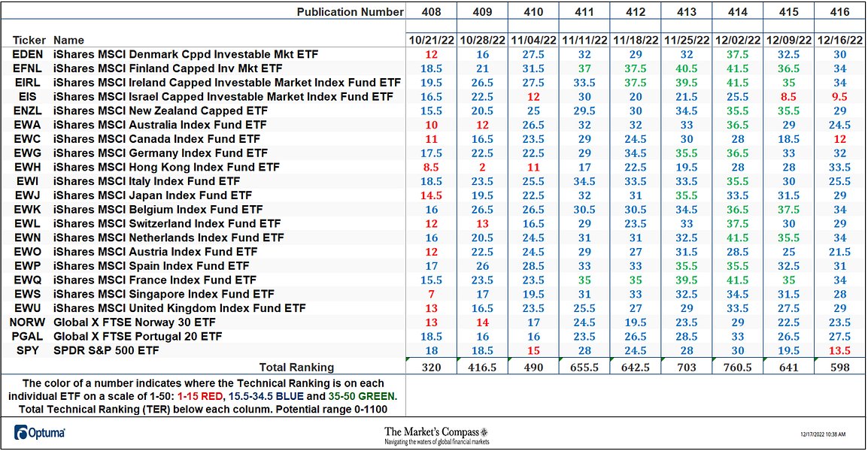The image size is (868, 451).
Task: Click the EWI ticker
Action: coord(28,181)
